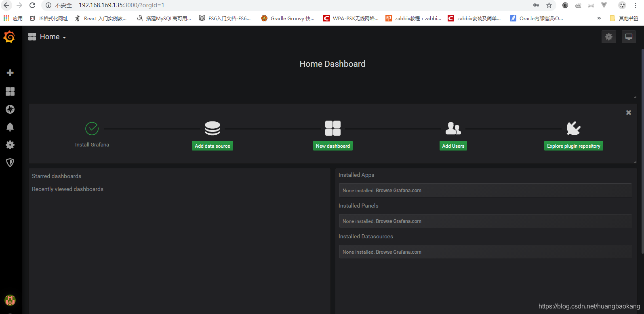Bookmark this page with the star icon
The height and width of the screenshot is (314, 644).
pyautogui.click(x=549, y=5)
